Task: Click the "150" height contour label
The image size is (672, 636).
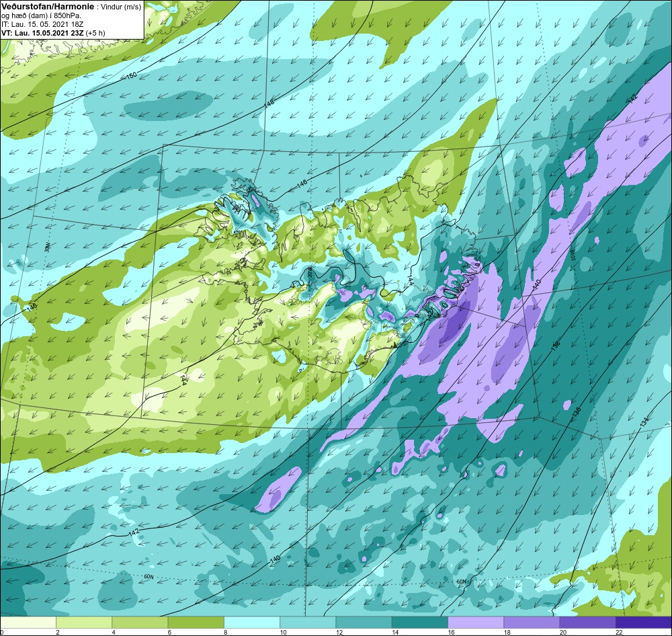Action: pyautogui.click(x=132, y=75)
